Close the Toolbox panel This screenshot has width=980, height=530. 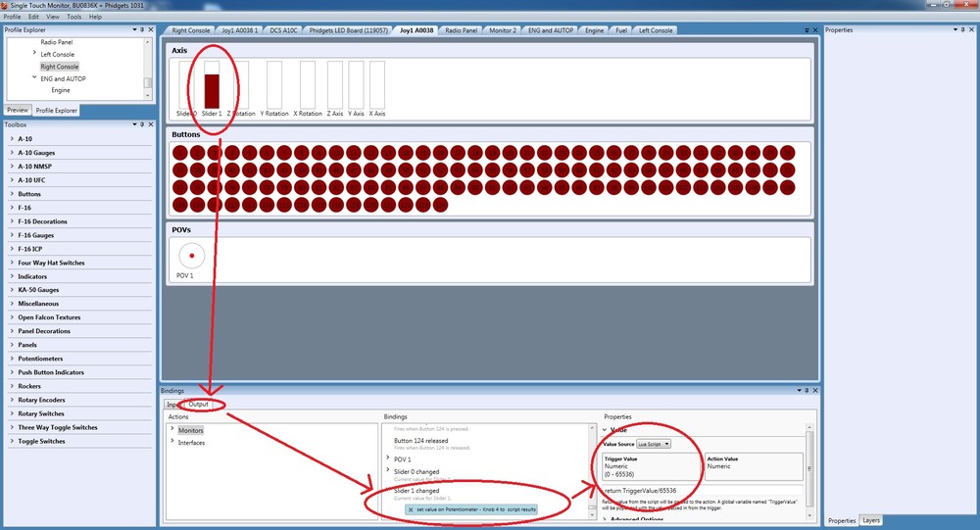pyautogui.click(x=151, y=124)
